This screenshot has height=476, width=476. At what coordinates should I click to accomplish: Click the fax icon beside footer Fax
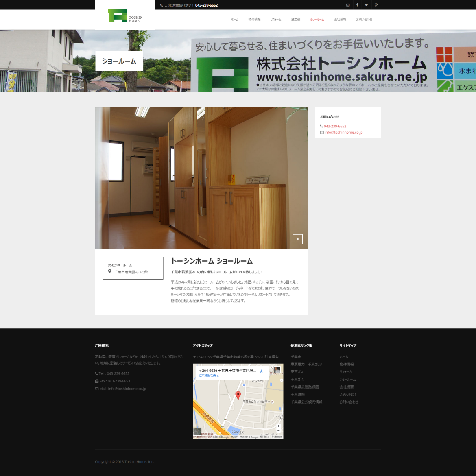pos(97,381)
